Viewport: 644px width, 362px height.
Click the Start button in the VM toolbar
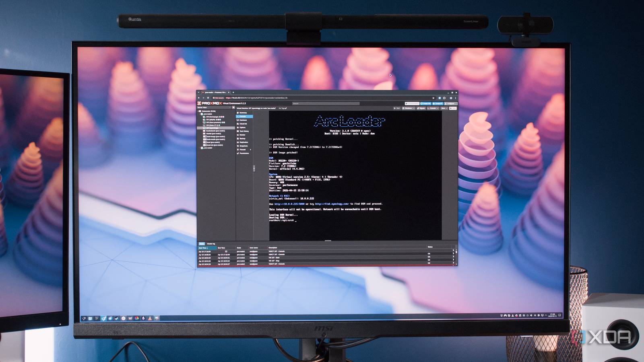397,108
